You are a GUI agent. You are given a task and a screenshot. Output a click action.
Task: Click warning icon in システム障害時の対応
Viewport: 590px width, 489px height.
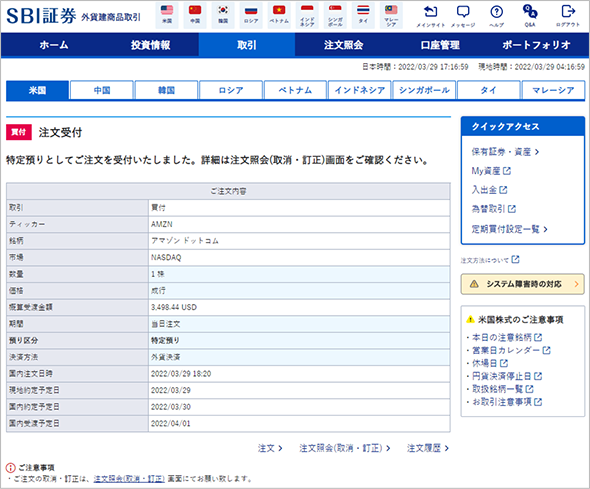pos(474,284)
